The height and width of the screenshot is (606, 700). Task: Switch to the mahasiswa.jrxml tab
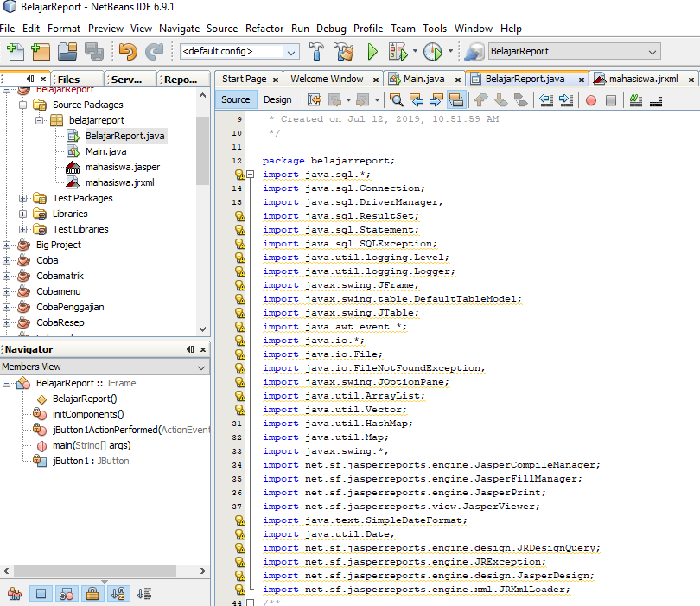tap(643, 79)
